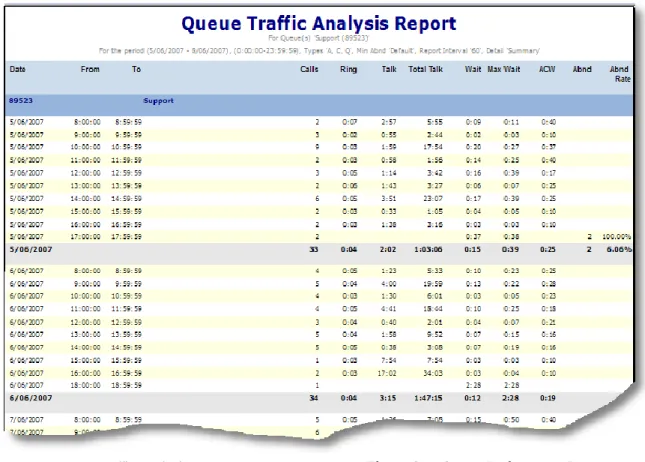Click the 'To' column header

pos(137,69)
